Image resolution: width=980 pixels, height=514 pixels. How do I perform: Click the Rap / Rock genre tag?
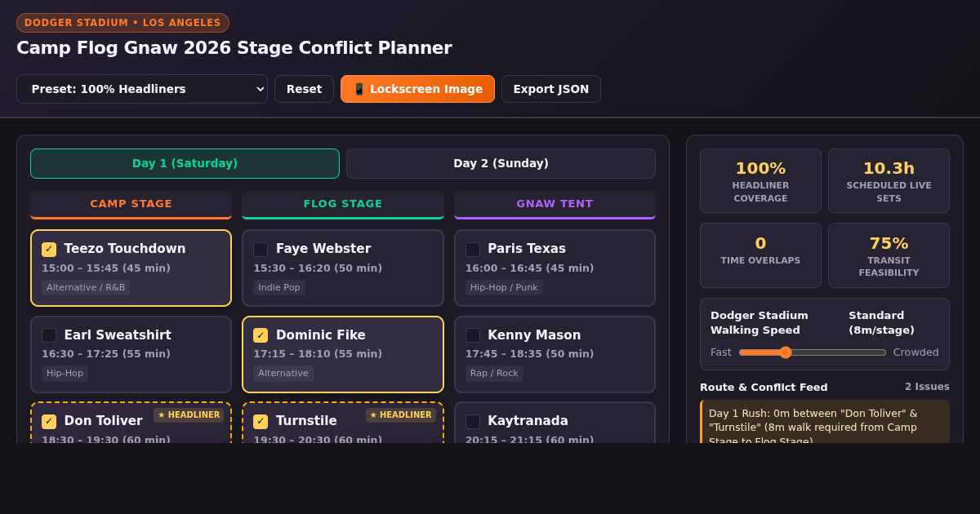click(495, 374)
